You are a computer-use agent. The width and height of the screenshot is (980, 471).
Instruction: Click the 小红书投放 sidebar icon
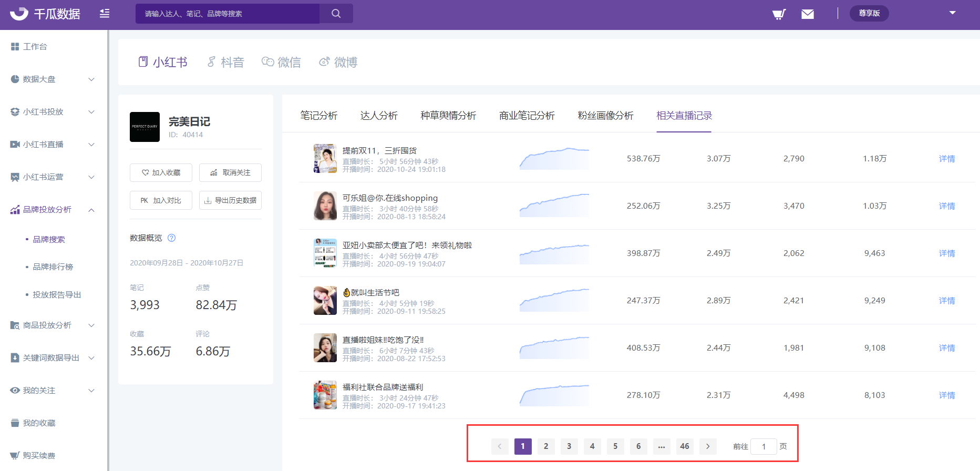pos(15,112)
